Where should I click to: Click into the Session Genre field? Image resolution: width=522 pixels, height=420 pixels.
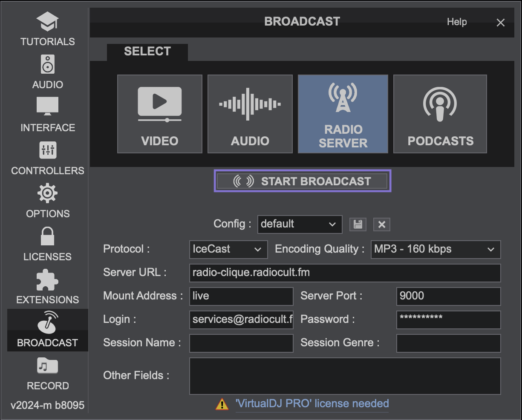pyautogui.click(x=448, y=343)
